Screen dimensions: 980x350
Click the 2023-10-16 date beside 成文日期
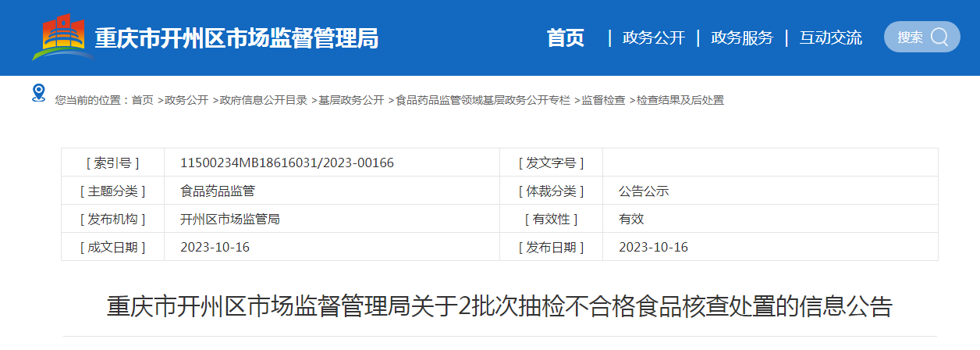click(x=215, y=247)
